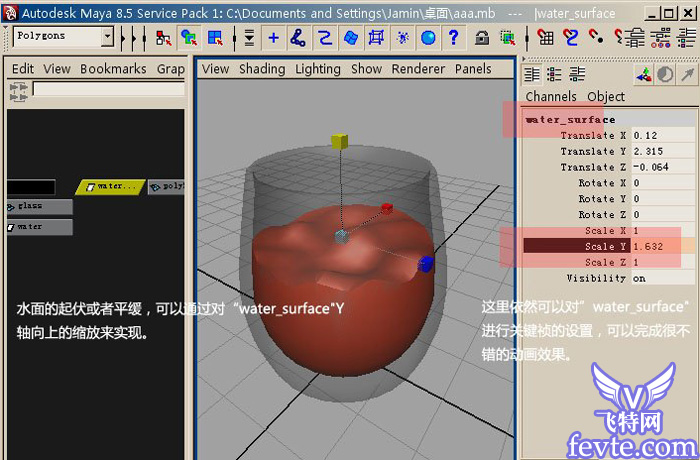The image size is (700, 460).
Task: Open selection mask menu arrow icon
Action: pos(249,38)
